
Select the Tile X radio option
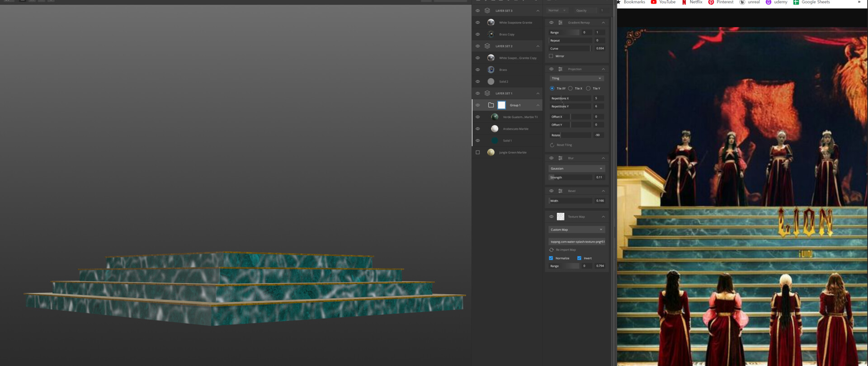(x=571, y=89)
